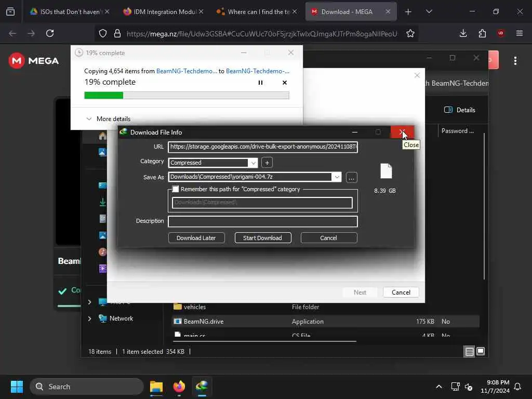Close the extraction wizard white dialog

pyautogui.click(x=417, y=75)
